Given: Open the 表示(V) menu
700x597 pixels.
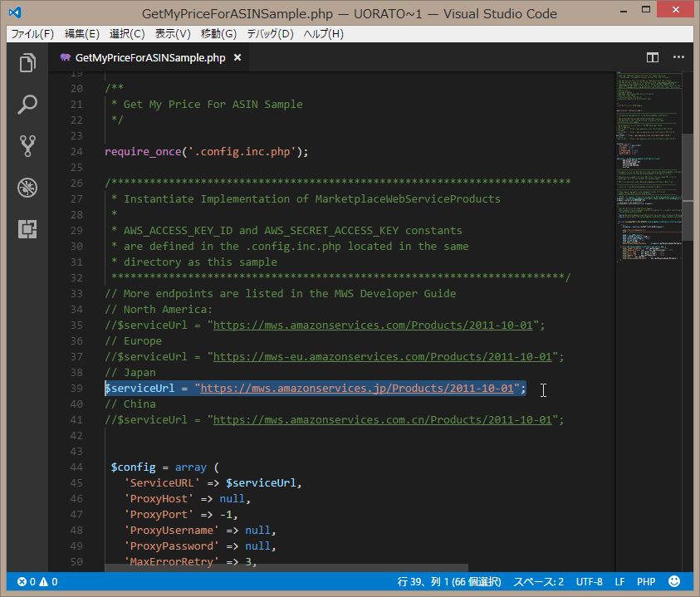Looking at the screenshot, I should (173, 34).
